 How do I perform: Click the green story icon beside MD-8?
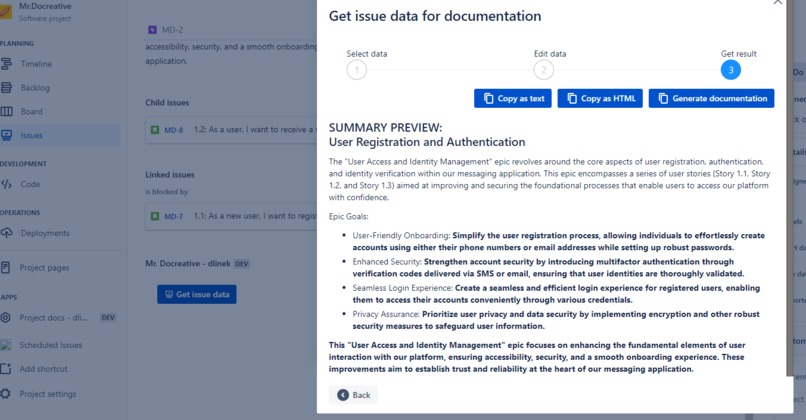(155, 130)
